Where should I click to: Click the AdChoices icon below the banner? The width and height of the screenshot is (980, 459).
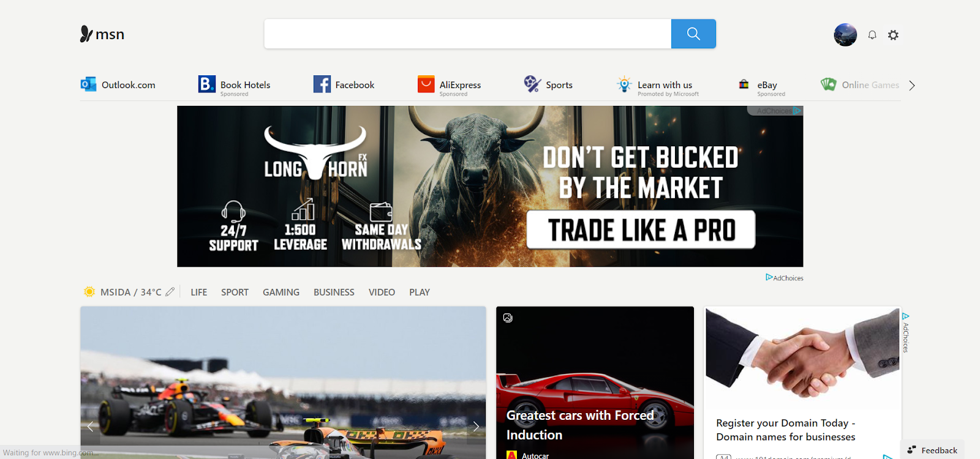[x=769, y=277]
